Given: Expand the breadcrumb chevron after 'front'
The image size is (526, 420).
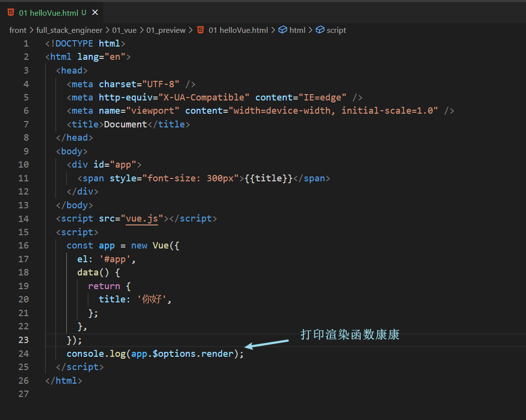Looking at the screenshot, I should [31, 30].
